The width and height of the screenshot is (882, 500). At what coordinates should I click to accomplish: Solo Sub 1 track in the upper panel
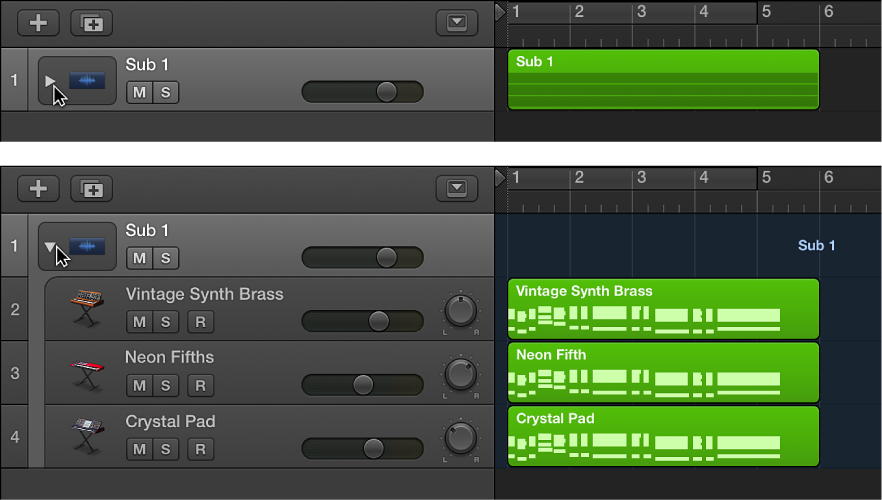pos(165,92)
